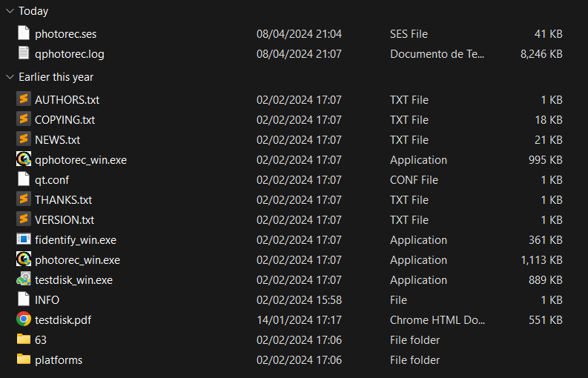This screenshot has width=588, height=378.
Task: Collapse the Today group chevron
Action: pyautogui.click(x=10, y=11)
